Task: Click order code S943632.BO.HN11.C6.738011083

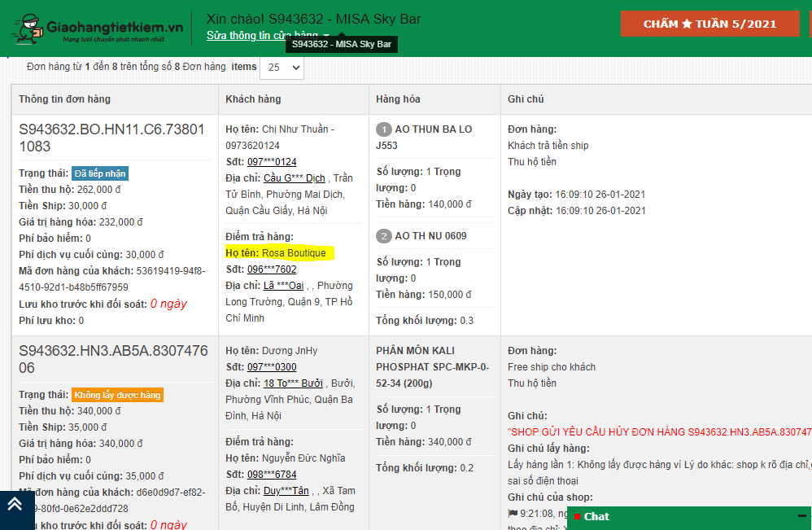Action: point(111,138)
